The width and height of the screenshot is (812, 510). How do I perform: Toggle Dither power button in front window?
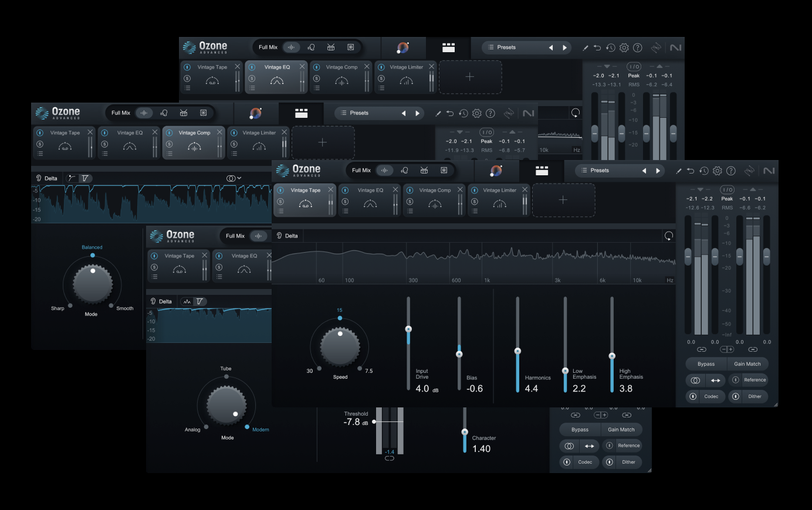tap(736, 396)
